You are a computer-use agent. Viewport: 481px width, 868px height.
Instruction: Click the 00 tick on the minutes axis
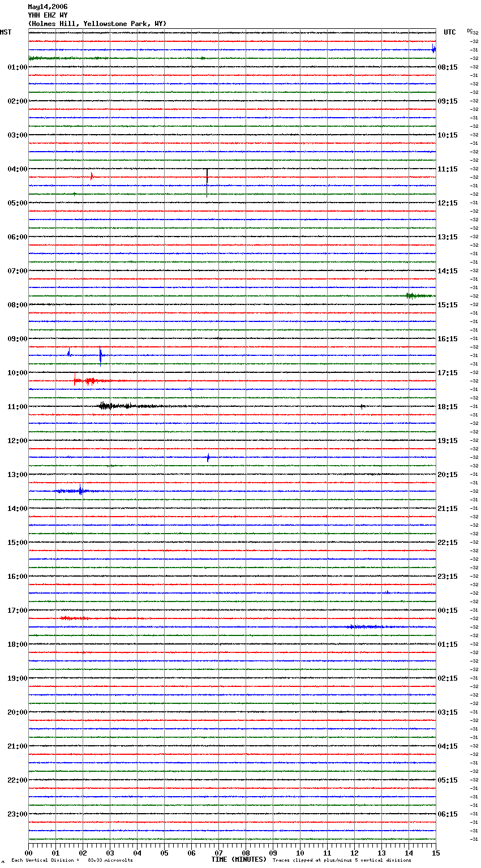[x=28, y=853]
